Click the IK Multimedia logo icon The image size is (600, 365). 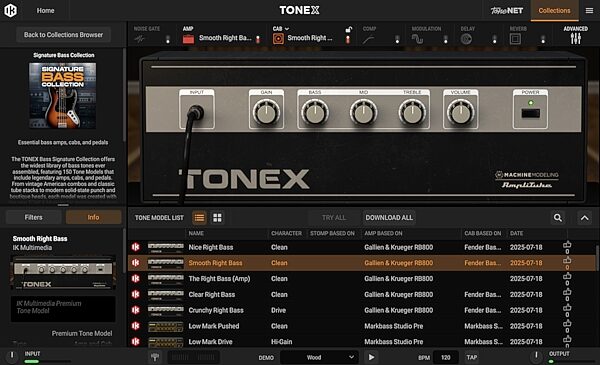click(10, 10)
